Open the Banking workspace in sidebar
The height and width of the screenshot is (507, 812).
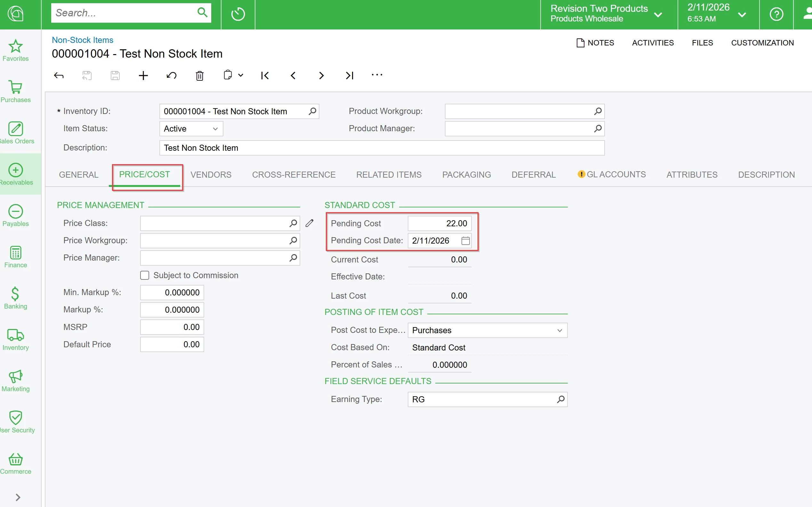coord(15,298)
